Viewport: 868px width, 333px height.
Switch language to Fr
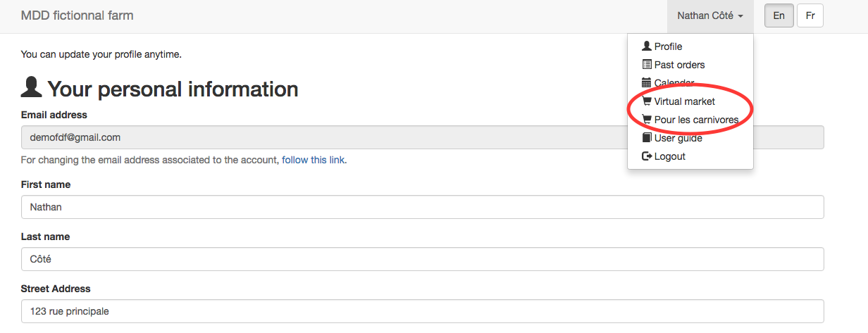pos(810,15)
